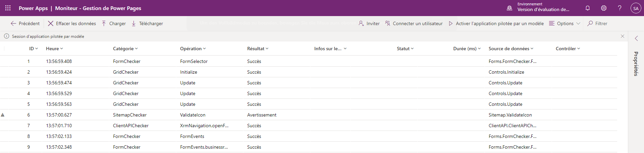This screenshot has height=153, width=644.
Task: Click Moniteur - Gestion de Power Pages title
Action: (x=98, y=8)
